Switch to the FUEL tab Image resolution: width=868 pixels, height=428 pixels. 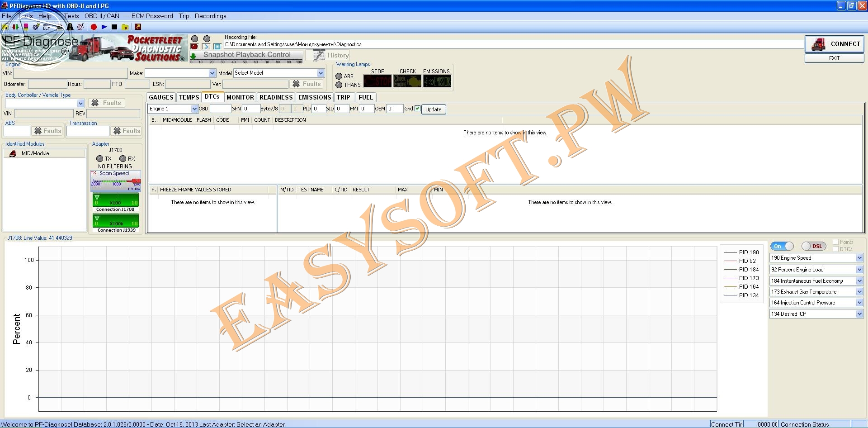[365, 97]
